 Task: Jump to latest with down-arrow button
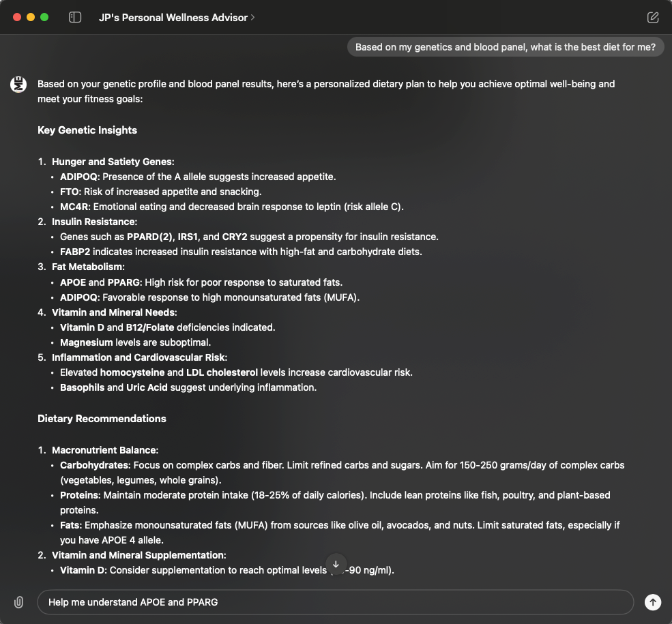coord(336,565)
